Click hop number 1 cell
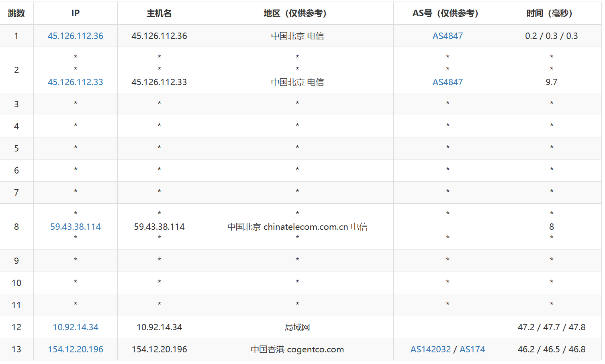This screenshot has height=364, width=605. (16, 36)
